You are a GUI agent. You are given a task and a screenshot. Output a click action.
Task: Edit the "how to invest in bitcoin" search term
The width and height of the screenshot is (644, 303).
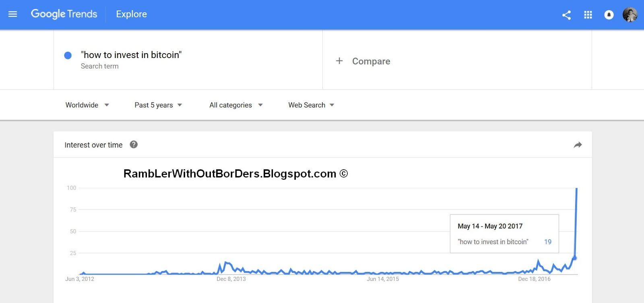131,55
